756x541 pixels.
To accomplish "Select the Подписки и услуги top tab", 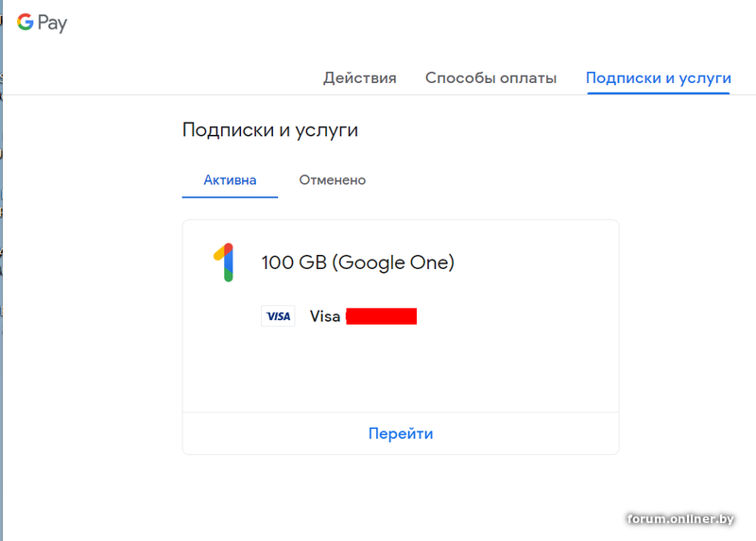I will point(658,78).
